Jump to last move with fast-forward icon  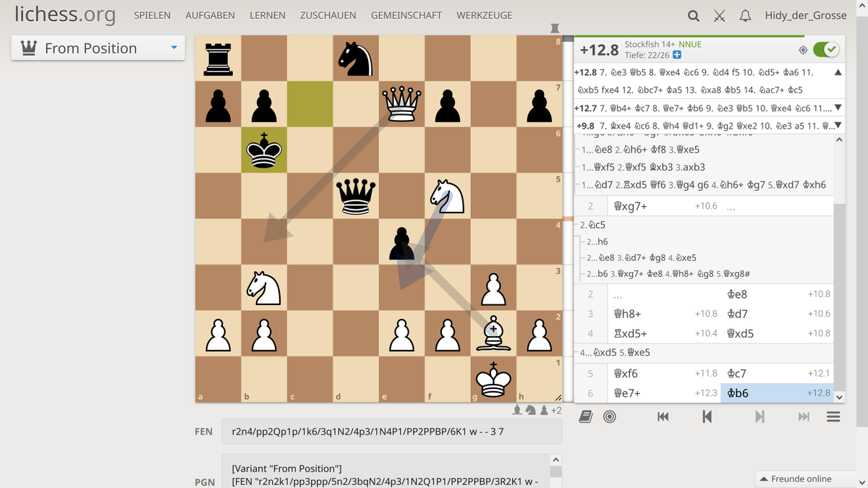click(804, 417)
